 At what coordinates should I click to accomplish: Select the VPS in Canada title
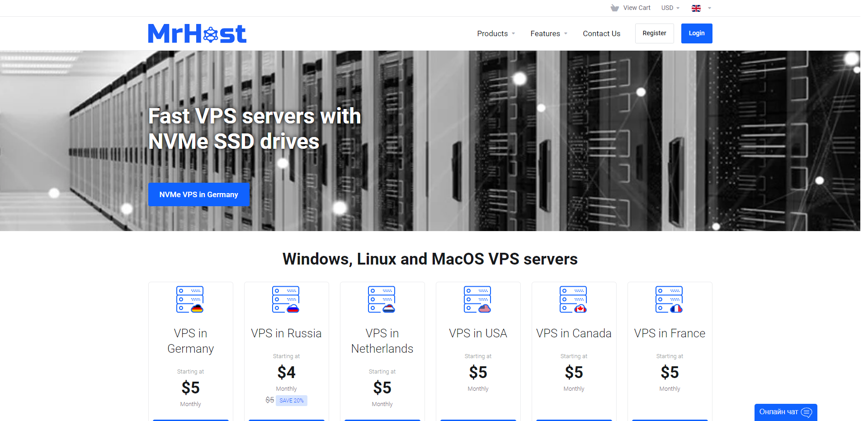coord(574,333)
